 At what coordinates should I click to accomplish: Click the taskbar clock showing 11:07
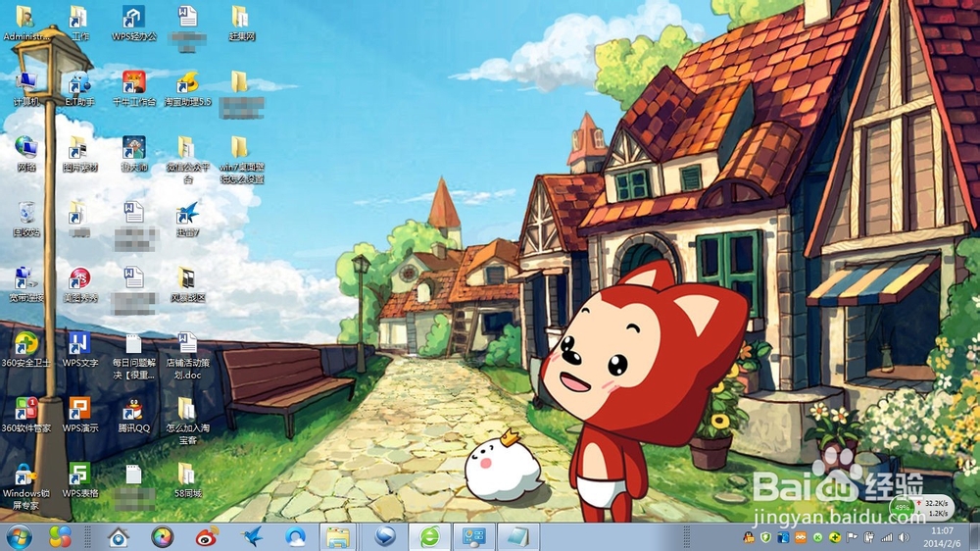click(x=942, y=537)
